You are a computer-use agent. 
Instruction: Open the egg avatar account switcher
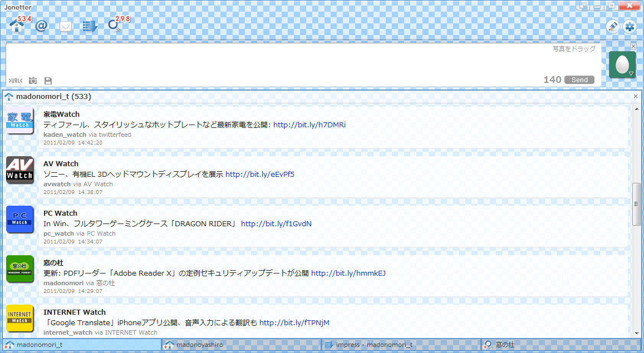[622, 64]
